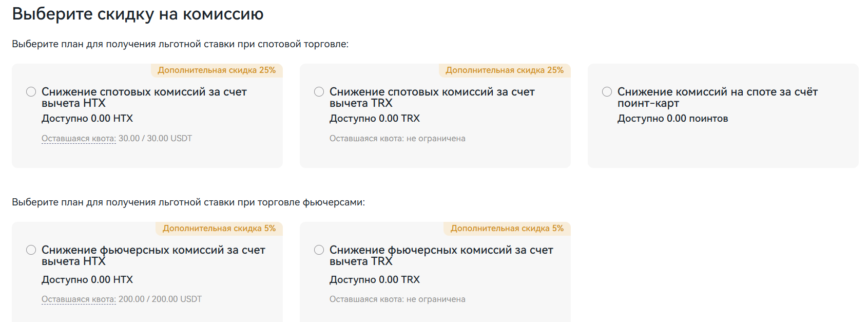868x322 pixels.
Task: Click the 25% extra discount badge on TRX spot card
Action: 505,71
